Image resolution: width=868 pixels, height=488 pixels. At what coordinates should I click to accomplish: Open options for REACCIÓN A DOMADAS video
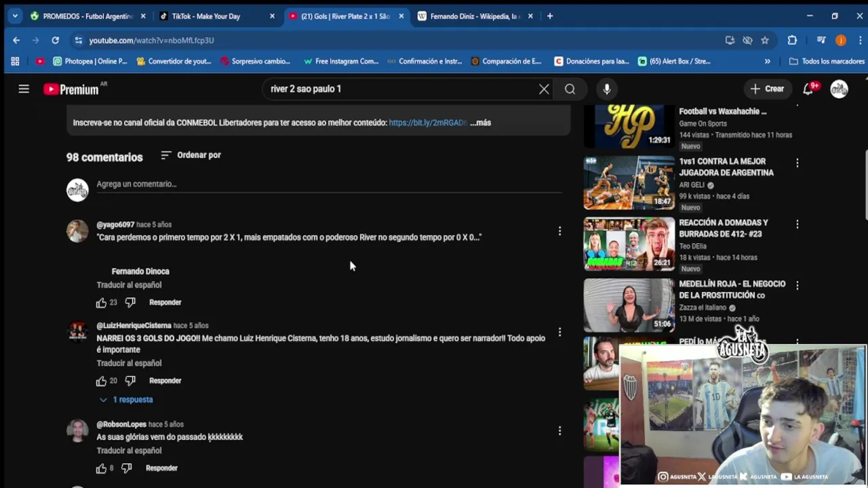pos(797,224)
